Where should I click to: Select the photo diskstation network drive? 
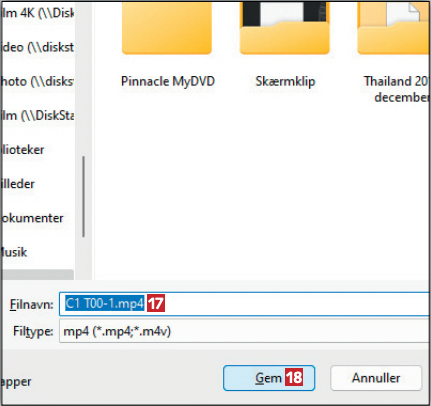38,82
